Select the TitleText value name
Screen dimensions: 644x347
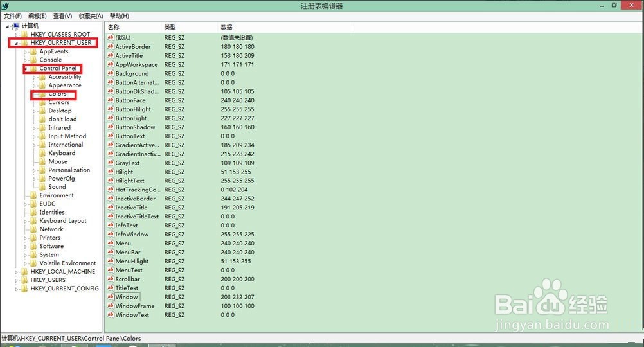point(127,288)
